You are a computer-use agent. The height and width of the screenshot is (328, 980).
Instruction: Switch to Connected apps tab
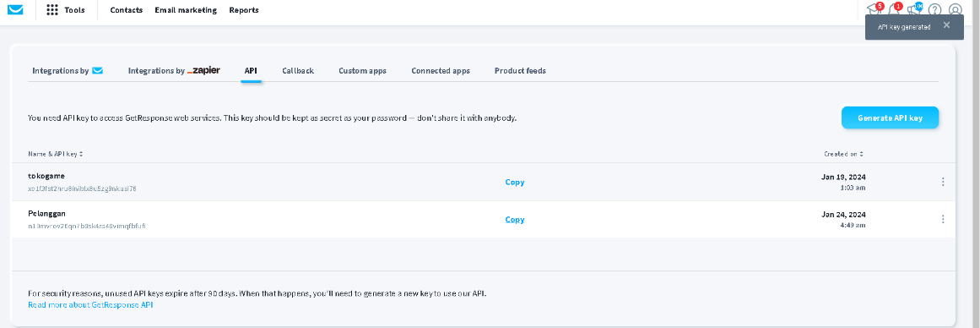(x=441, y=71)
